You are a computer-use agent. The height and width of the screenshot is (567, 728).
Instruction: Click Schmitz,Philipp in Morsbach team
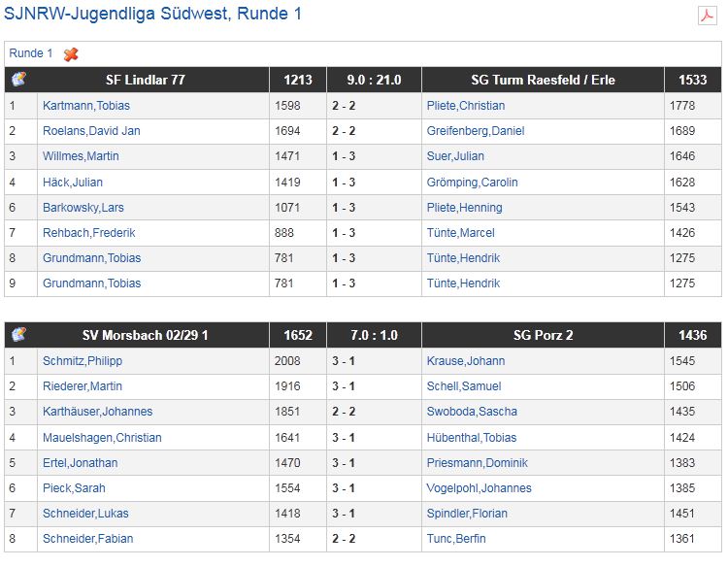[x=83, y=361]
